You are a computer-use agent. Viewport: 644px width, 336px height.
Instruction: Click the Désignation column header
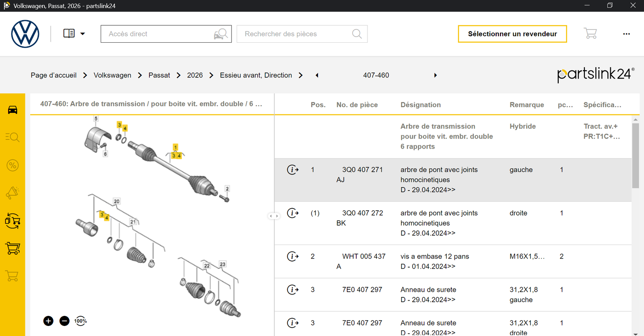click(x=421, y=105)
